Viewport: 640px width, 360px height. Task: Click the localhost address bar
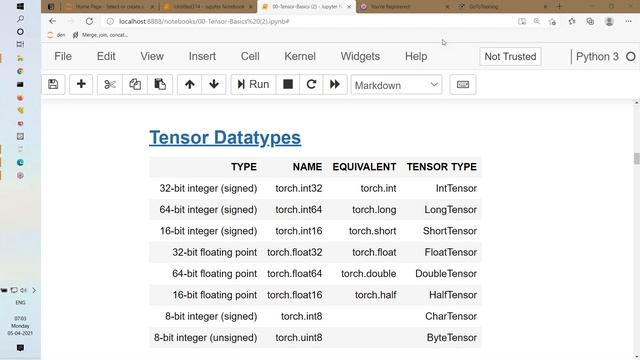coord(204,21)
